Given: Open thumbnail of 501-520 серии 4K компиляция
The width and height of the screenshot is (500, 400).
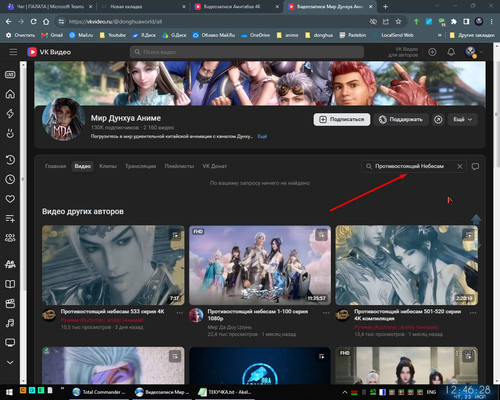Looking at the screenshot, I should [407, 265].
